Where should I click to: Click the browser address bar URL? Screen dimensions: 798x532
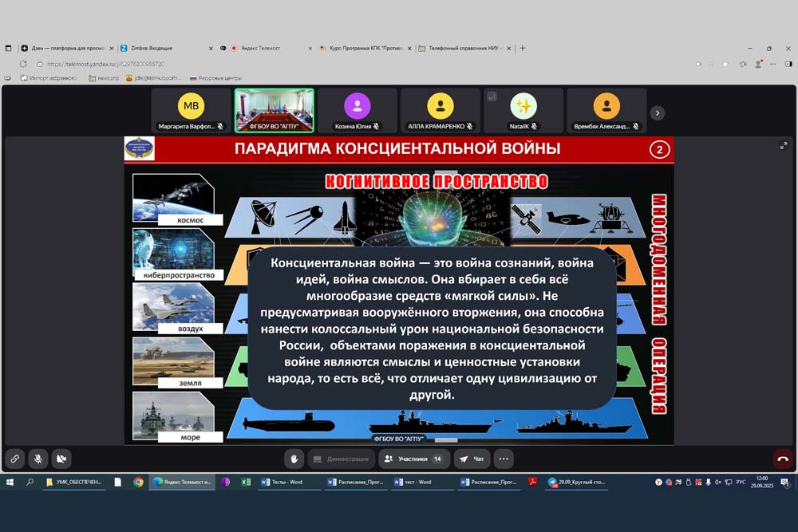point(239,64)
